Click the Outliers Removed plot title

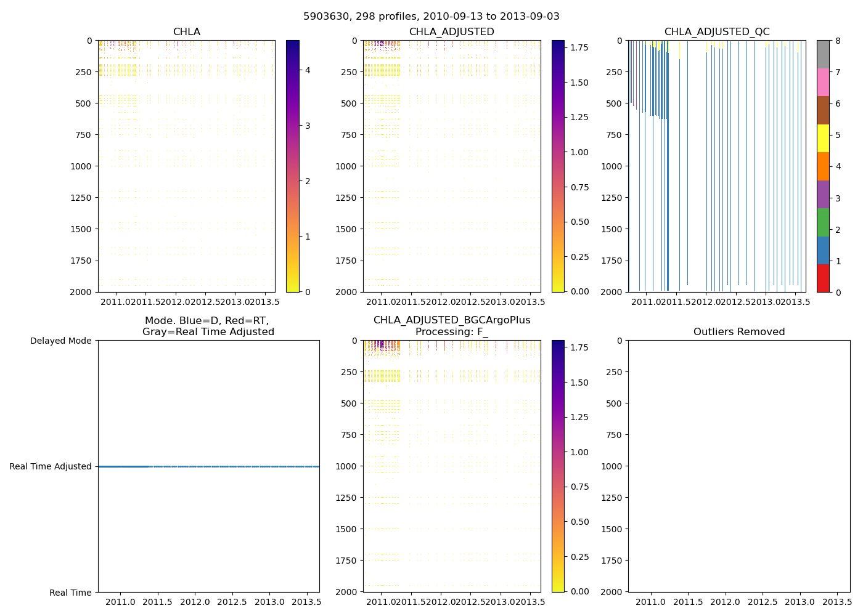coord(738,332)
